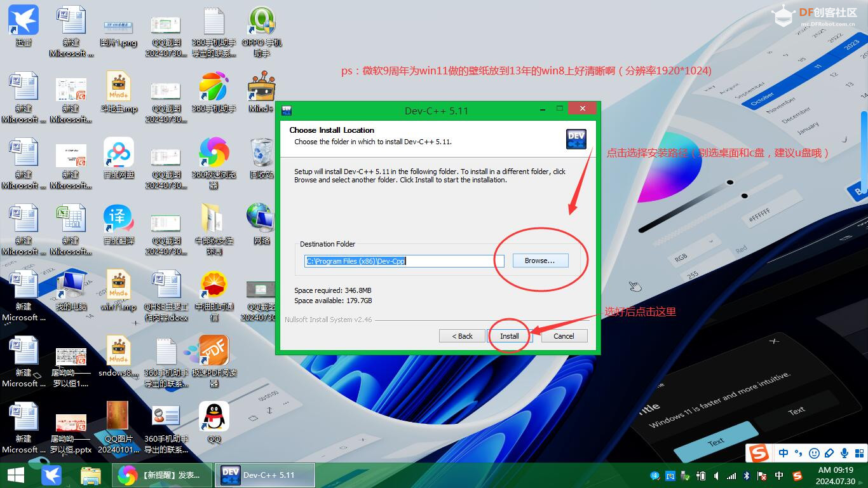Select the QQ penguin shortcut on desktop
868x488 pixels.
pyautogui.click(x=214, y=423)
